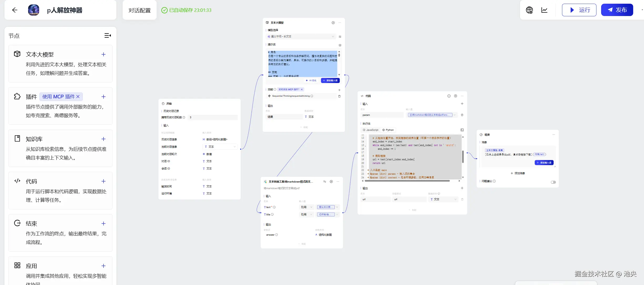Viewport: 644px width, 285px height.
Task: Open the chart analytics icon
Action: tap(544, 10)
